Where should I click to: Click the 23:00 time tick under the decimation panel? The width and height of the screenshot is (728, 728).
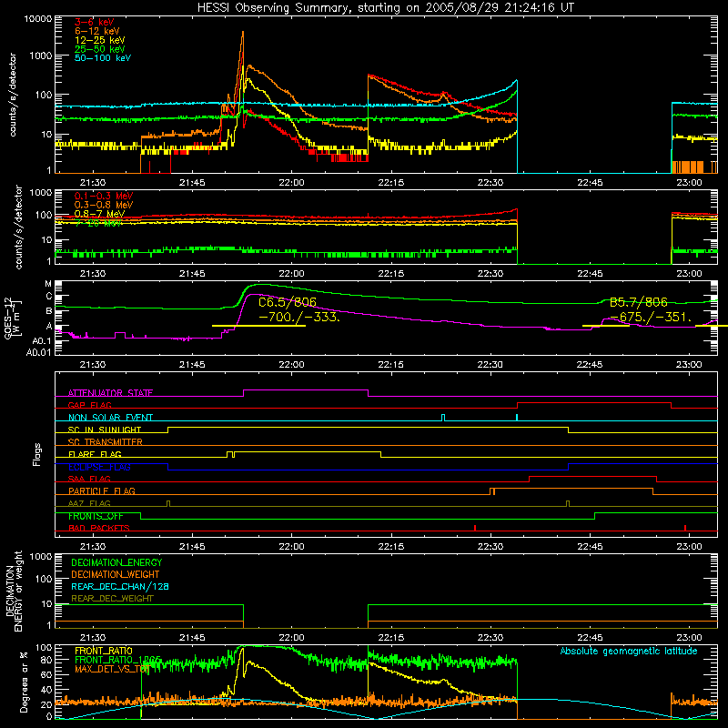point(689,638)
